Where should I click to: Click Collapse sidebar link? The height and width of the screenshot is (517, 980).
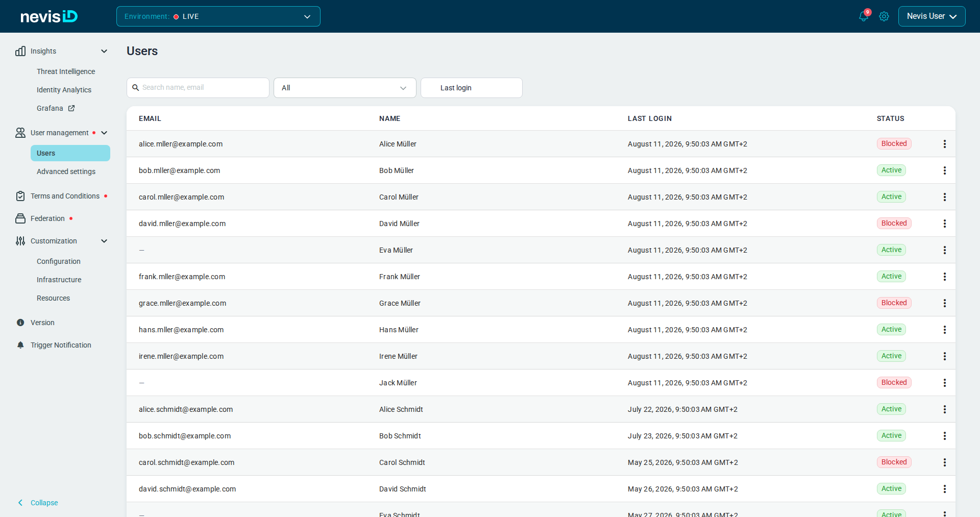click(x=44, y=503)
